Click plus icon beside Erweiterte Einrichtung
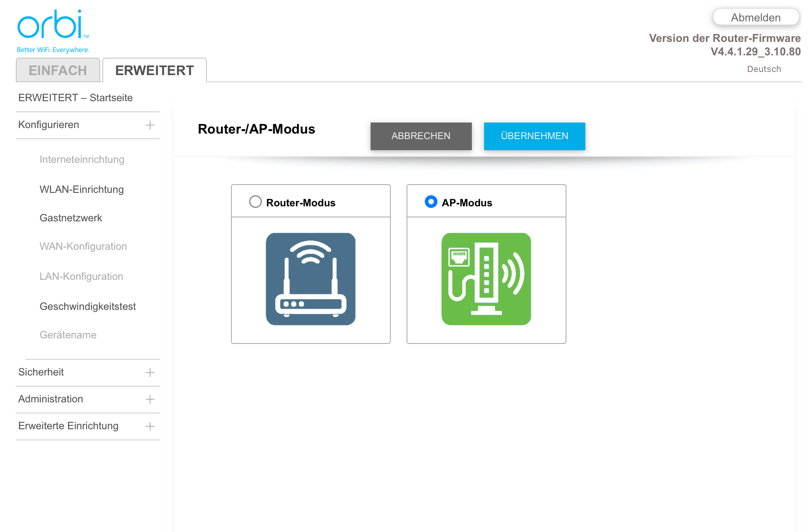This screenshot has height=532, width=810. click(x=150, y=426)
